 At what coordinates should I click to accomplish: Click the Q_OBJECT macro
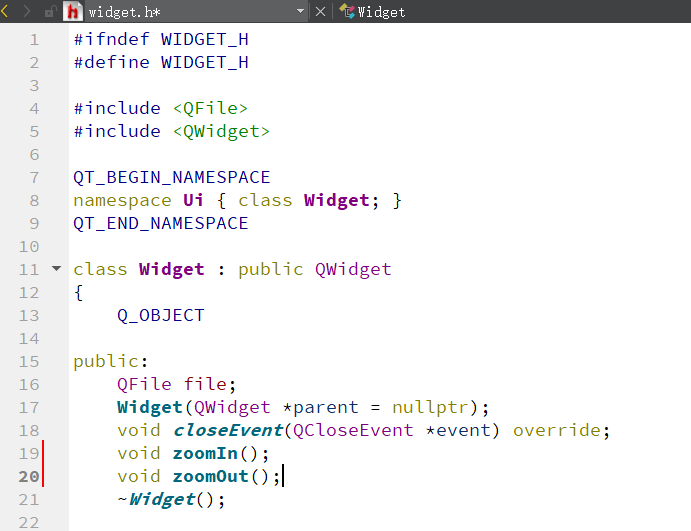click(x=161, y=316)
